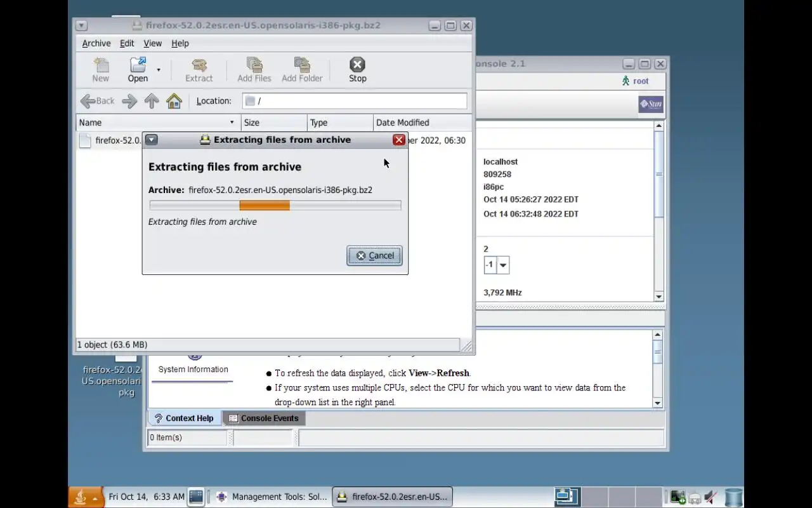Screen dimensions: 812x508
Task: Go forward with the forward arrow
Action: pos(129,101)
